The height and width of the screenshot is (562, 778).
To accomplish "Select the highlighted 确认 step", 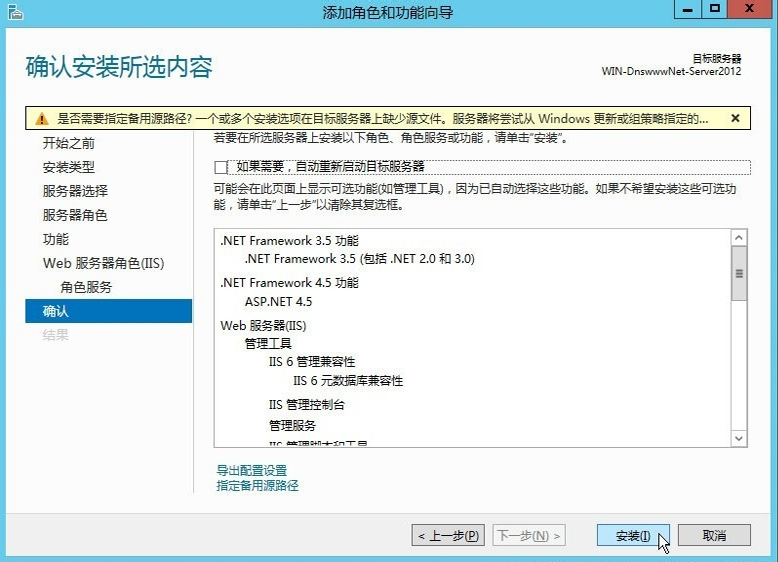I will 109,311.
